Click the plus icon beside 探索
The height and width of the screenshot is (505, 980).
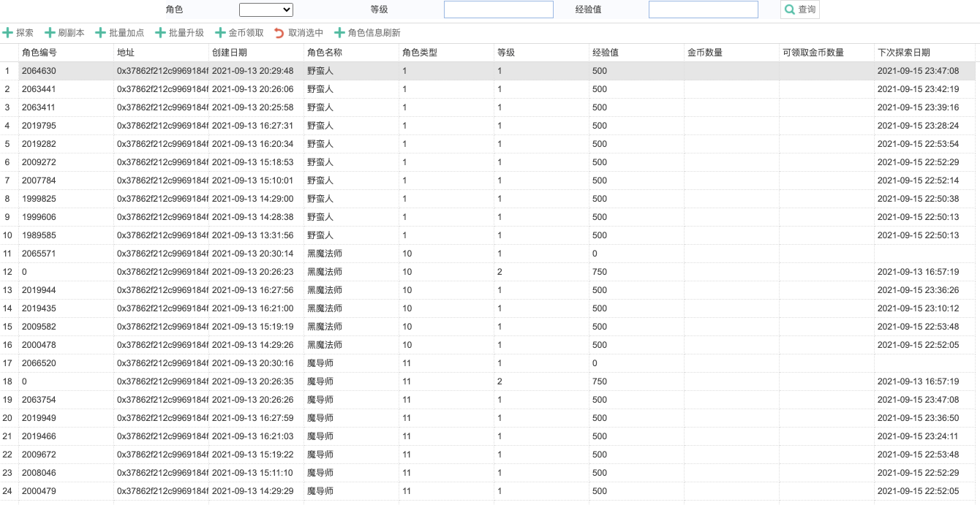(7, 33)
